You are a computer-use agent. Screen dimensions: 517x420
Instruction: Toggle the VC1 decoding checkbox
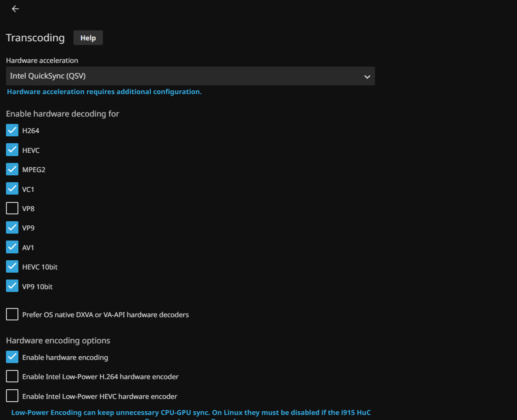12,189
